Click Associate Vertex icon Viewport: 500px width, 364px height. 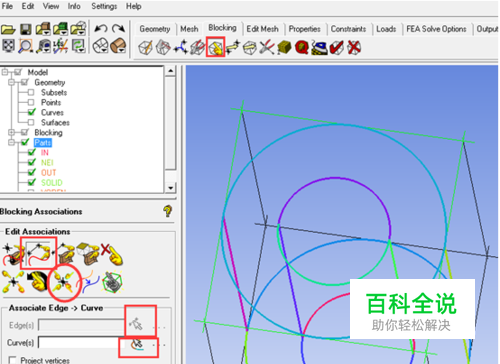(x=12, y=254)
